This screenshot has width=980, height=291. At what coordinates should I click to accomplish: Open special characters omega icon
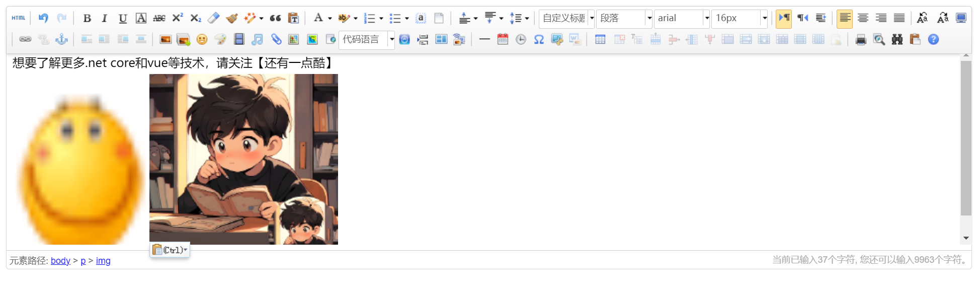click(x=539, y=39)
